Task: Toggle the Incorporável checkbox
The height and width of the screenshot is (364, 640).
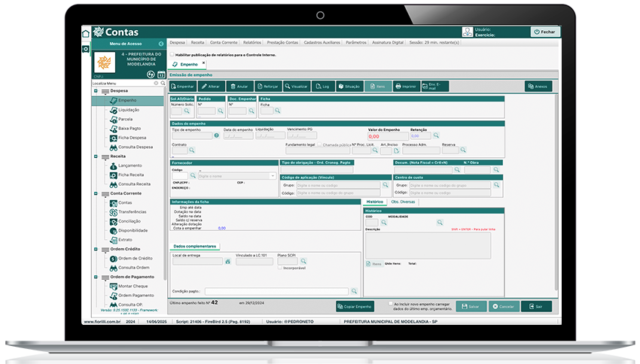Action: point(281,268)
